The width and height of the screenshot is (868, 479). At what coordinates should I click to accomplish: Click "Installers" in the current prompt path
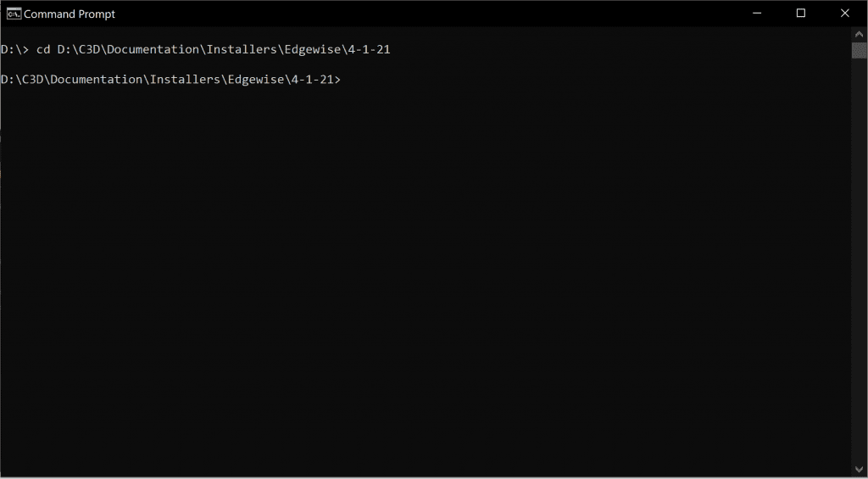[186, 79]
